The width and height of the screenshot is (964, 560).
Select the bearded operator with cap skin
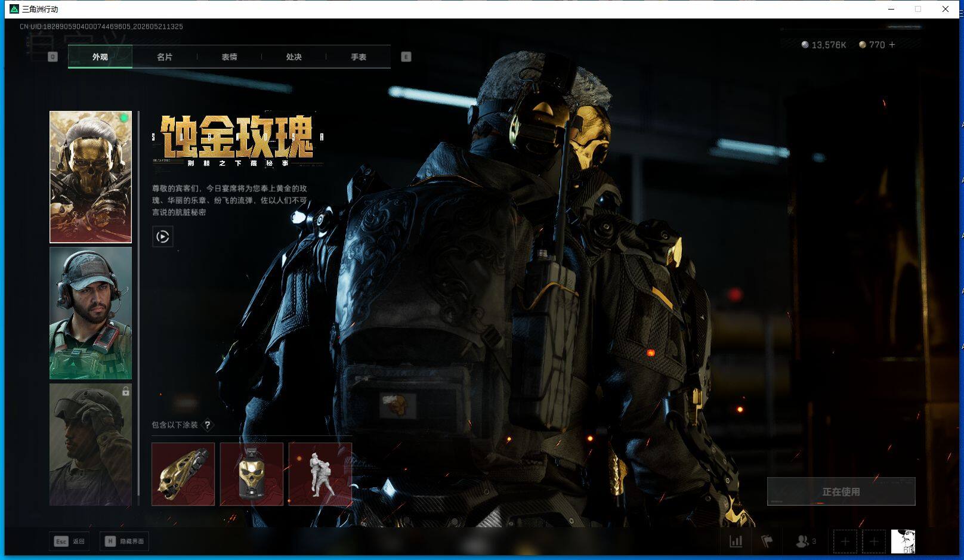(91, 313)
